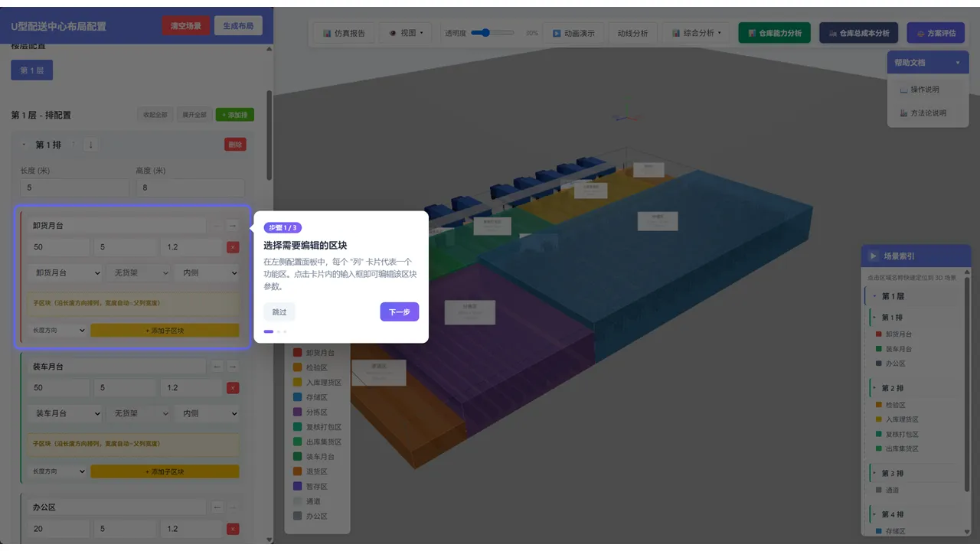Open the 视图 view dropdown
980x551 pixels.
pos(406,33)
